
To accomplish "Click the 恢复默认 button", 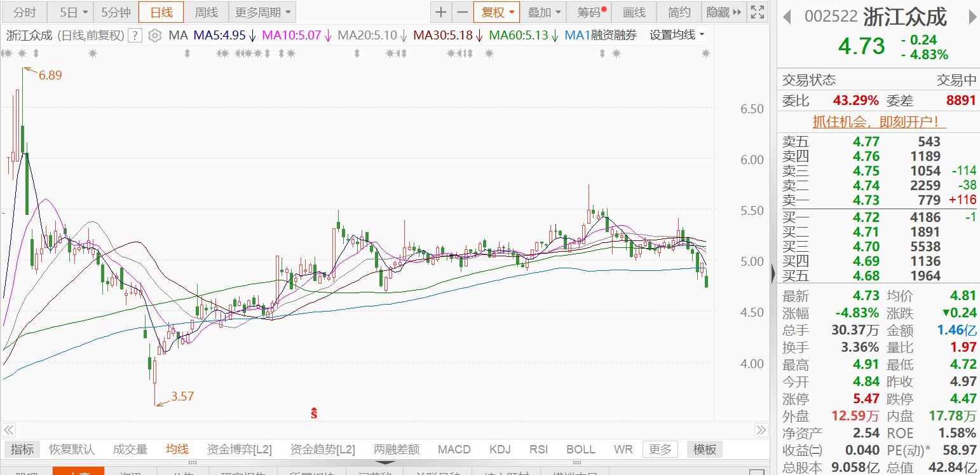I will (72, 450).
